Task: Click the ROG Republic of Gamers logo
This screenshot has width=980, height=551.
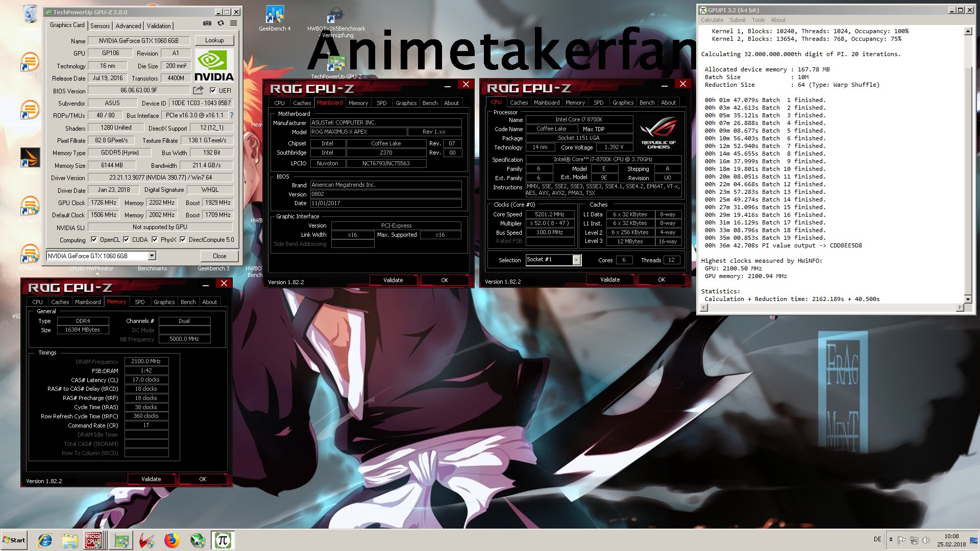Action: tap(658, 133)
